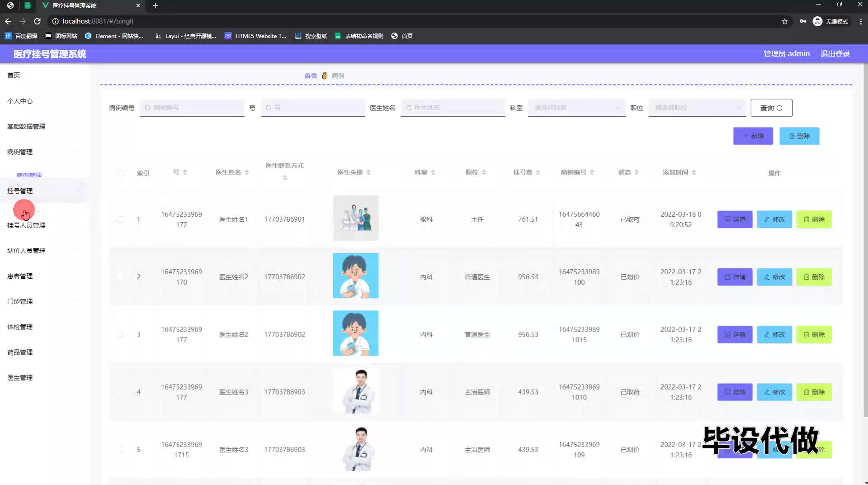Check the checkbox for row 3
This screenshot has width=868, height=485.
120,334
